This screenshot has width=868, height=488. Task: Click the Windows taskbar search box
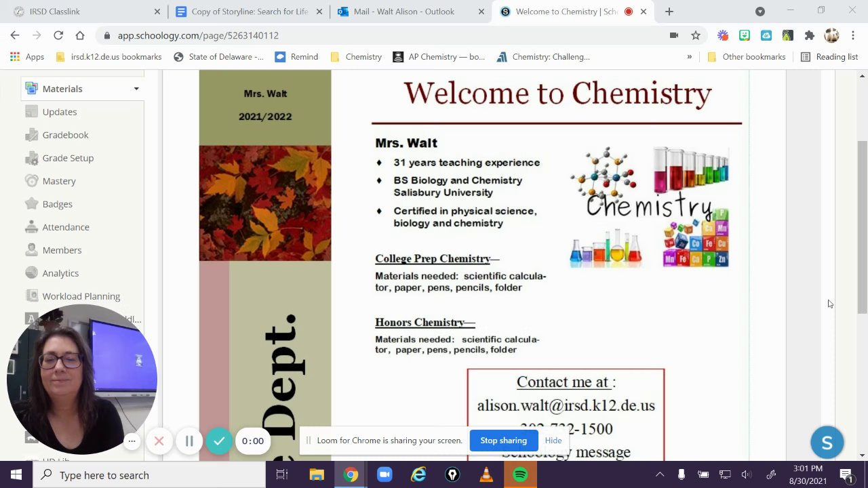pos(149,475)
